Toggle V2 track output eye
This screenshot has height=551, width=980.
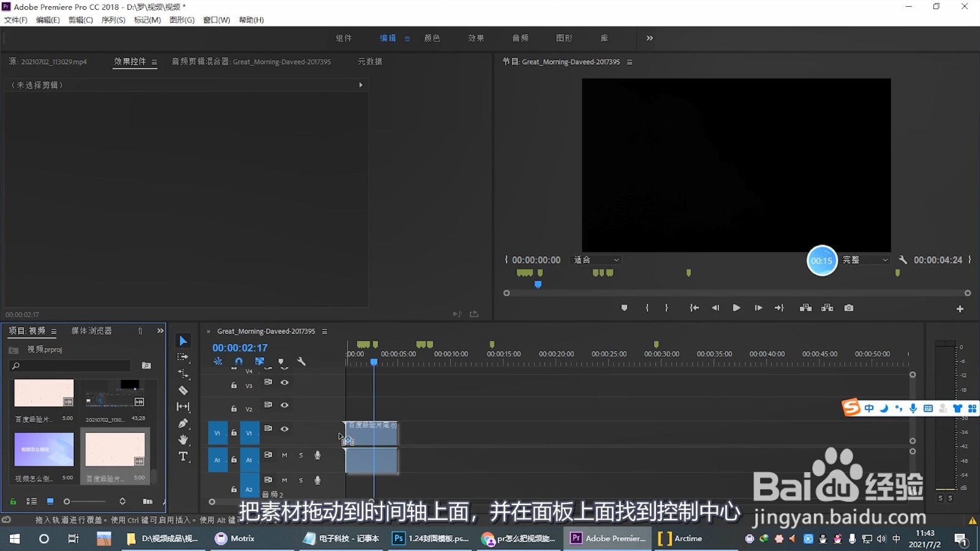click(284, 405)
